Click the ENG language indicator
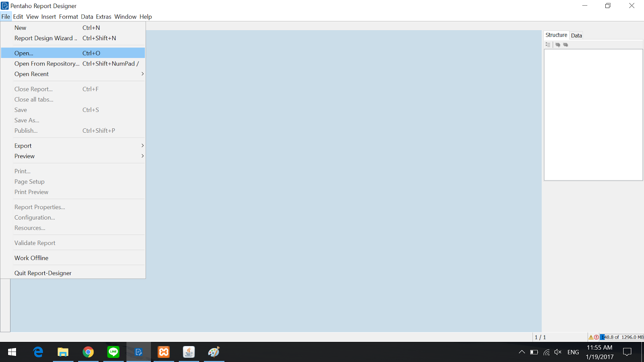The height and width of the screenshot is (362, 644). [x=573, y=352]
